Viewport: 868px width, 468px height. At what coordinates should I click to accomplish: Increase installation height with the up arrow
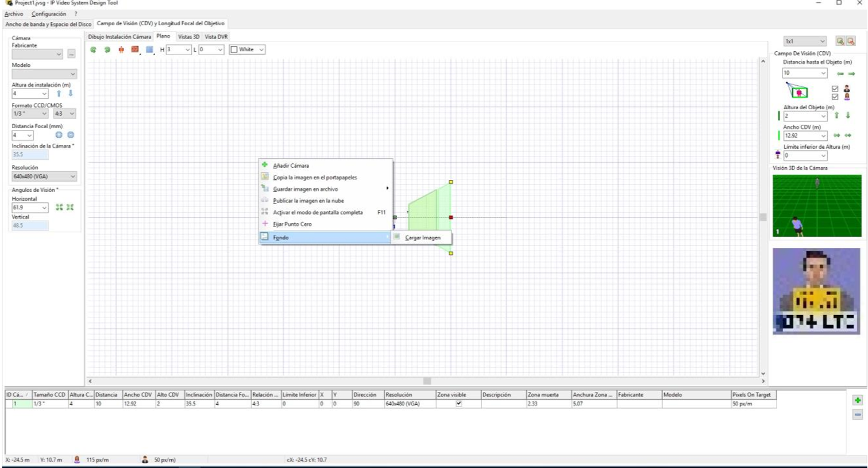[59, 94]
